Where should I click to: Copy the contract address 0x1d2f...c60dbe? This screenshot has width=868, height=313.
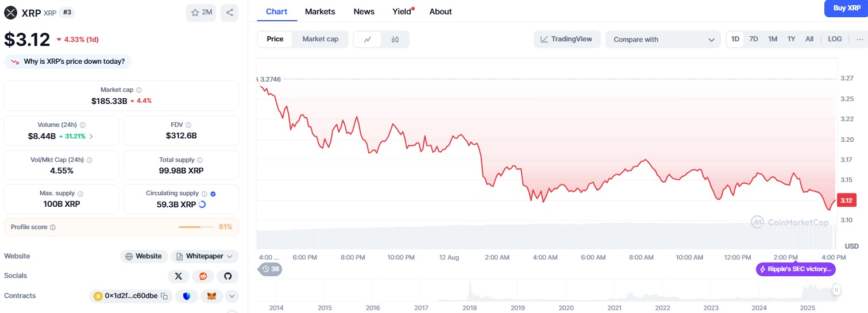coord(164,296)
